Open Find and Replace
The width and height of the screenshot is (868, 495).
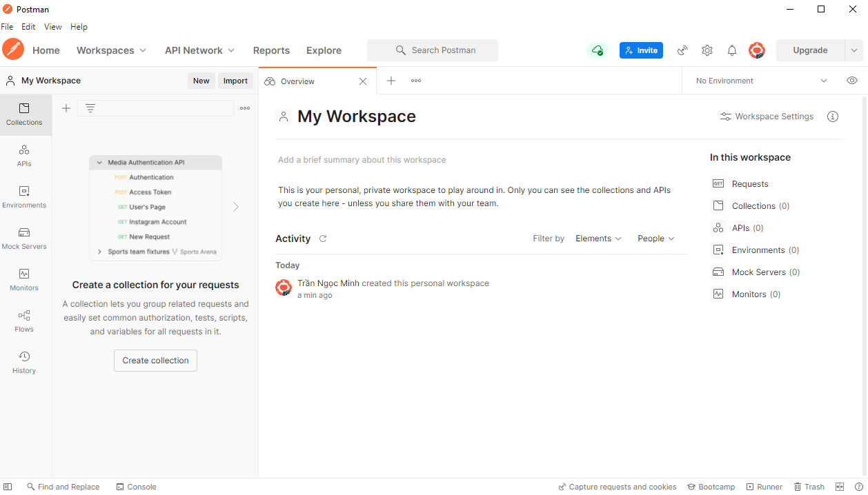click(x=63, y=487)
